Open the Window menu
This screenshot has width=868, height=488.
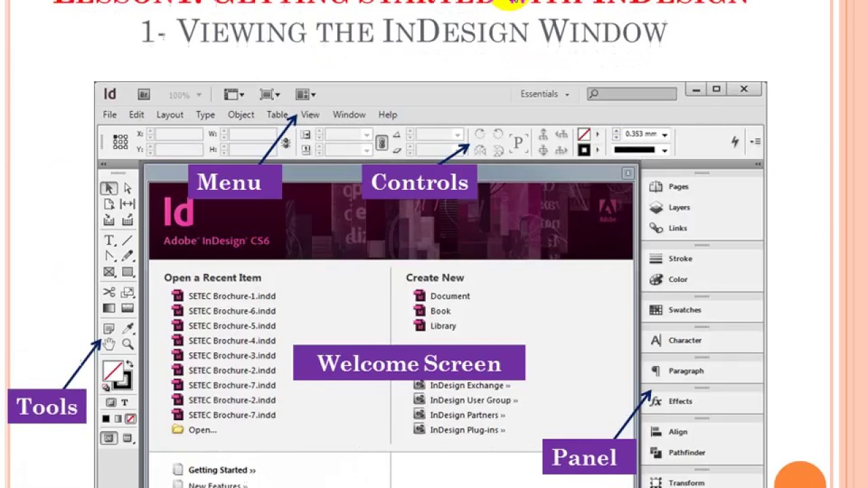[349, 115]
